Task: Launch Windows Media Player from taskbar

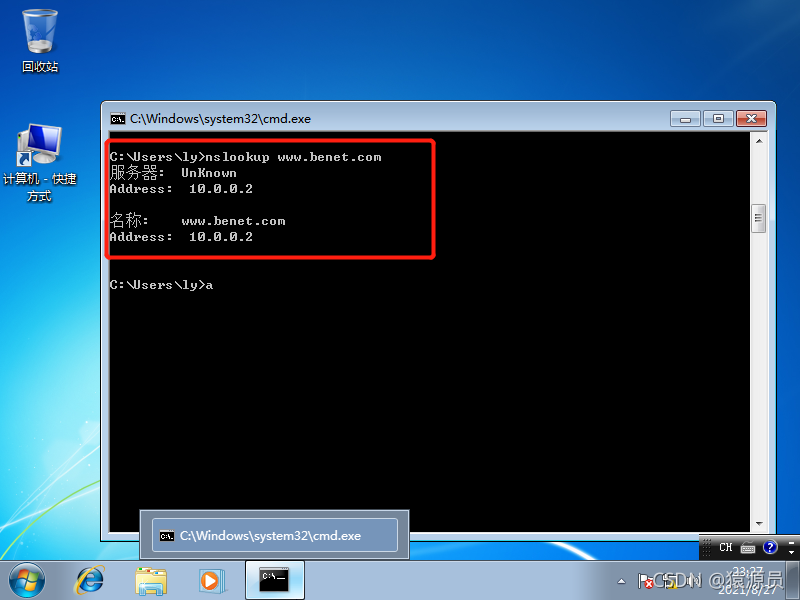Action: tap(211, 581)
